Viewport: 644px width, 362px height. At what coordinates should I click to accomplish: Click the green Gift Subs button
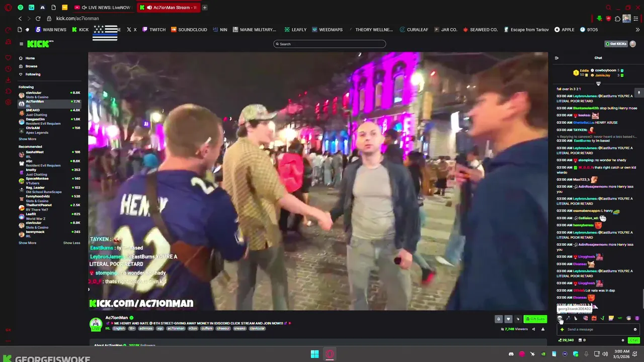click(535, 319)
